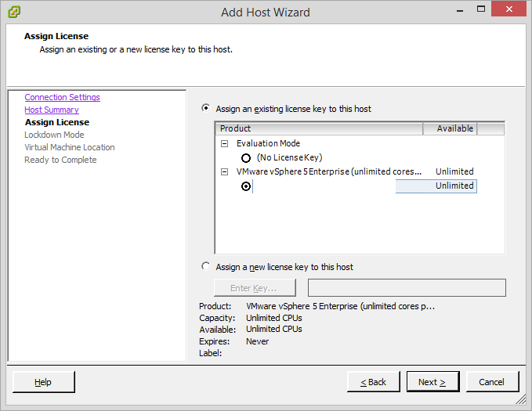Go to the Host Summary step

click(x=51, y=110)
